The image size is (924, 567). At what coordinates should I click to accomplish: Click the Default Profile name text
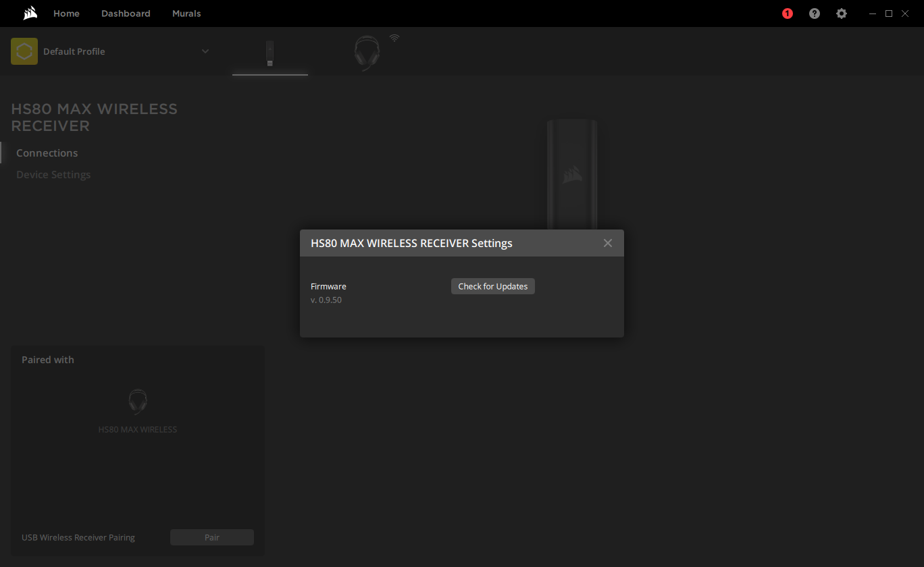click(74, 51)
